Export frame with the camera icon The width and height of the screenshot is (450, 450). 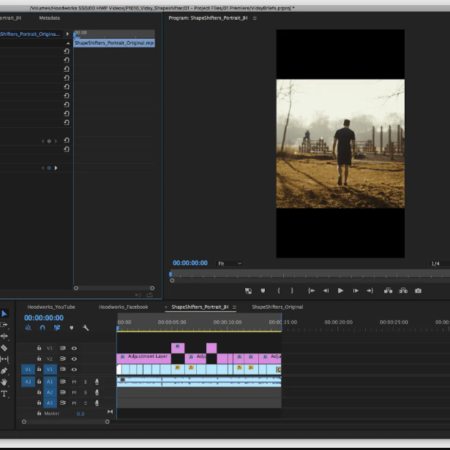coord(418,291)
